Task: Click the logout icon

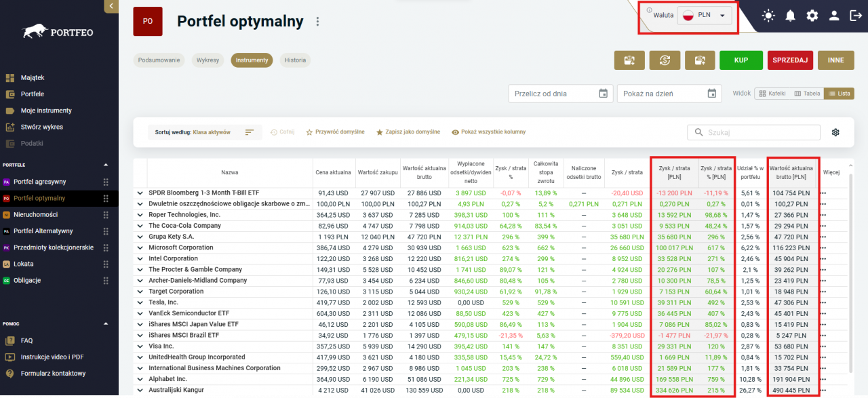Action: point(855,16)
